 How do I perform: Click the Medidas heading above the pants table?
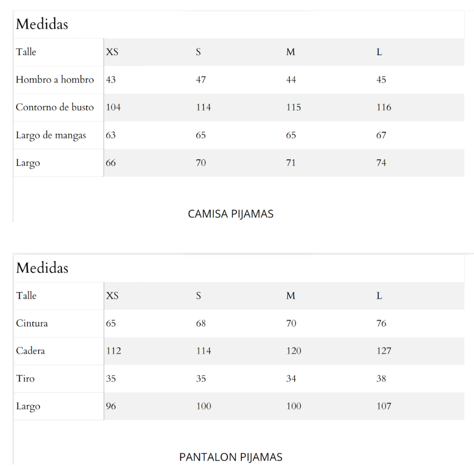click(x=42, y=268)
